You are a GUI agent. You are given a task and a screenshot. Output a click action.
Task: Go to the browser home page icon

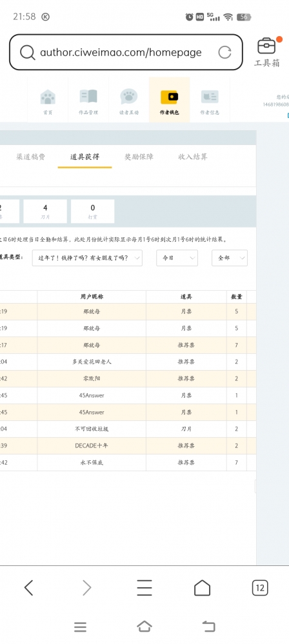(x=202, y=588)
